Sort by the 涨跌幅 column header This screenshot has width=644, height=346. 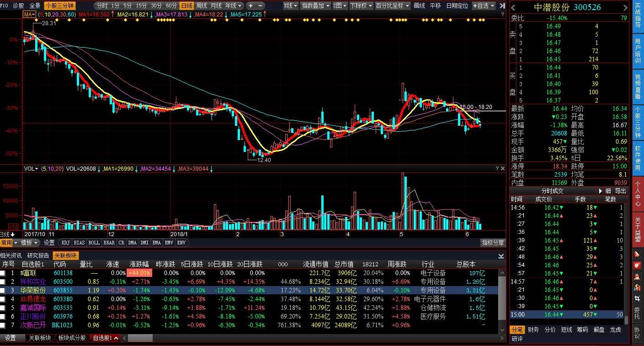coord(139,264)
